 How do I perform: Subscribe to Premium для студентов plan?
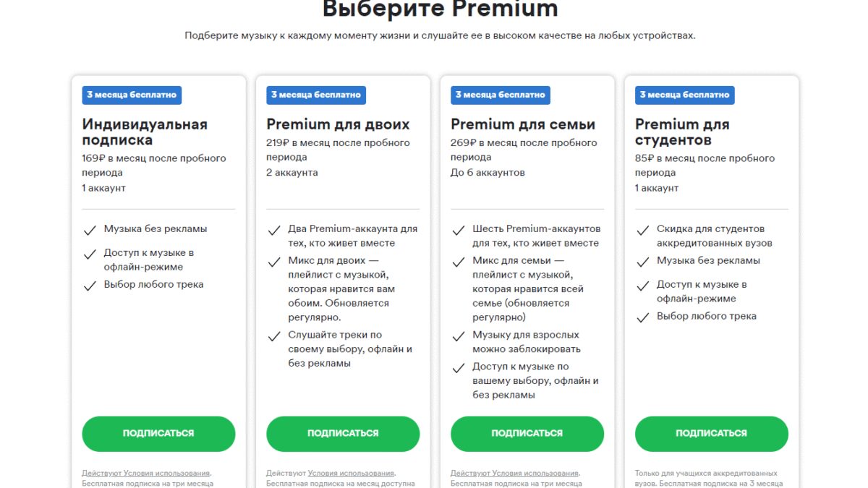[711, 434]
